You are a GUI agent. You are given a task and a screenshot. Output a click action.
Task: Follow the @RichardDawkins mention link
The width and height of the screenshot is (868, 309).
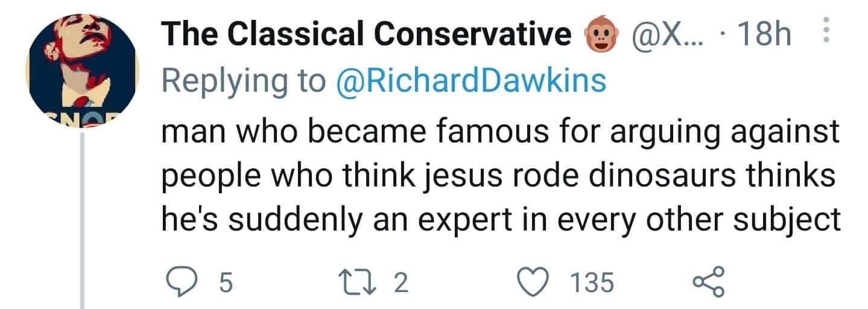(468, 81)
